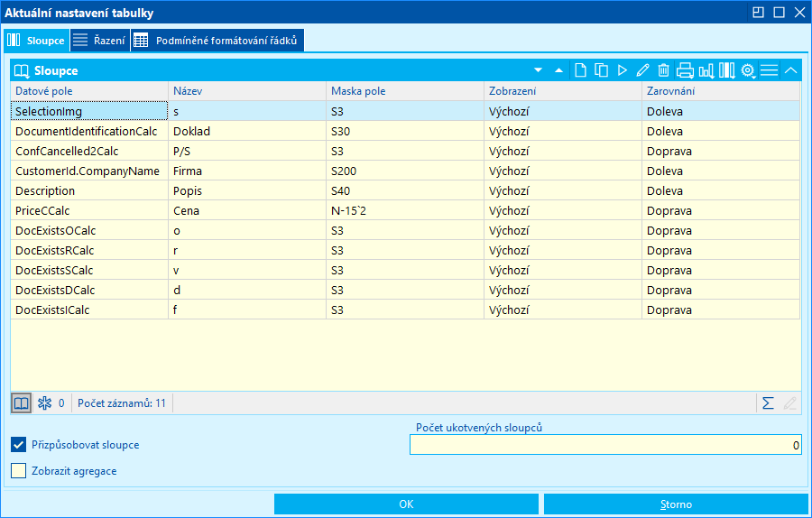Click the P/S name cell

click(x=247, y=152)
